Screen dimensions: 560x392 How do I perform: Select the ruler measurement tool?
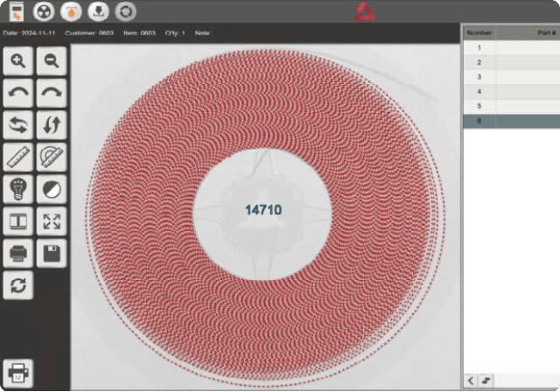pos(18,157)
